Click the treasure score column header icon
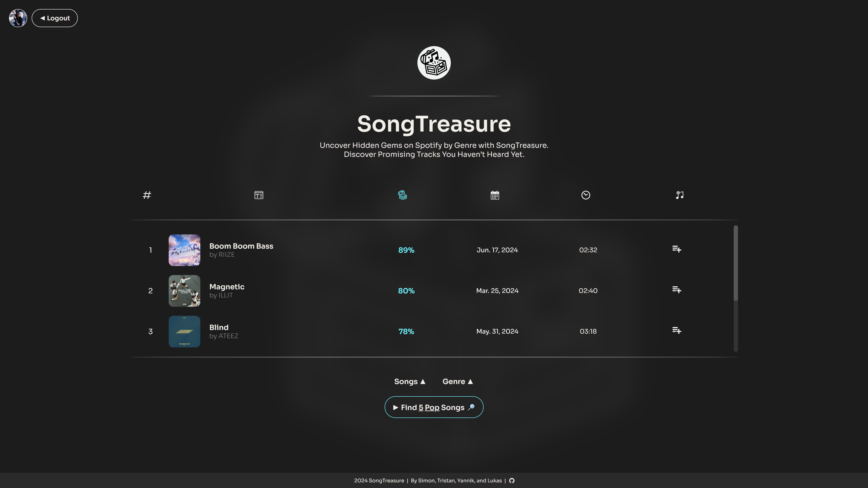 click(x=402, y=195)
